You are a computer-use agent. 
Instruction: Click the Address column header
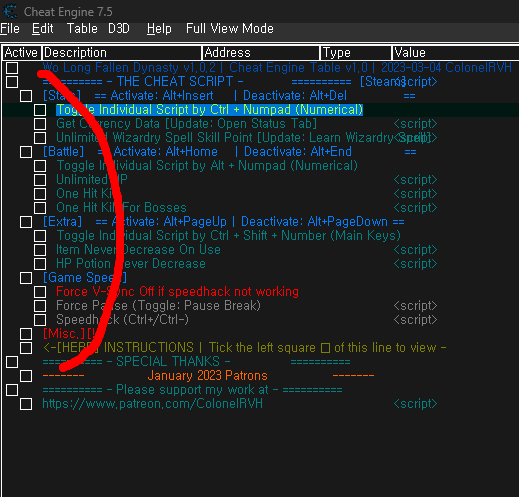pos(261,53)
